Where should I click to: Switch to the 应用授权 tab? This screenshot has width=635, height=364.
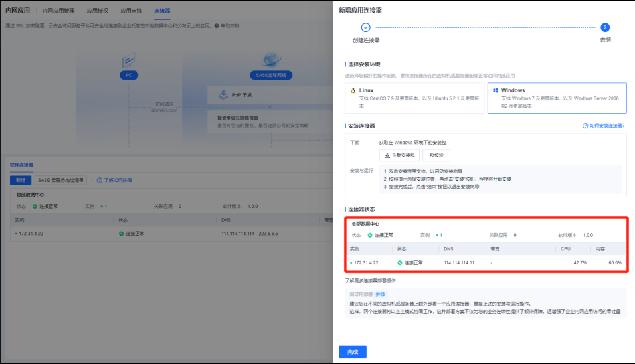(x=98, y=11)
